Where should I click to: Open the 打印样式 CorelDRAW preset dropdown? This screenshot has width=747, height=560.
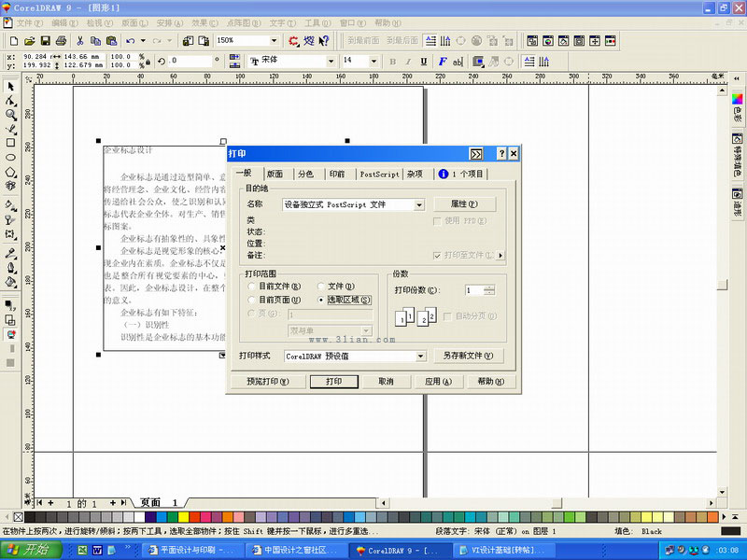pos(420,357)
